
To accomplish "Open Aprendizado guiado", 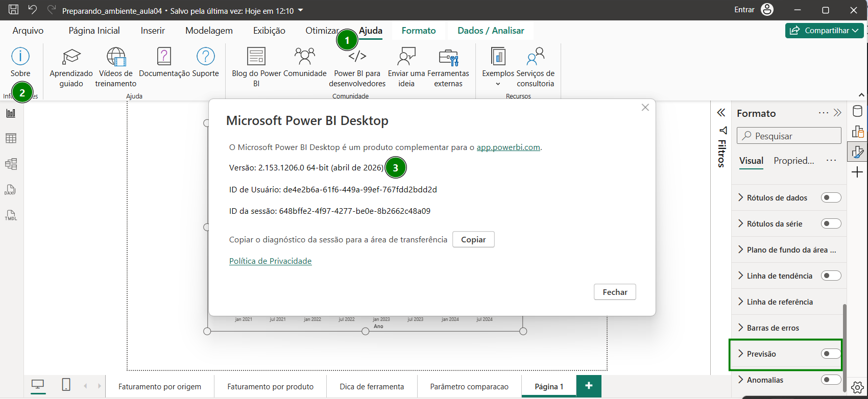I will 71,67.
